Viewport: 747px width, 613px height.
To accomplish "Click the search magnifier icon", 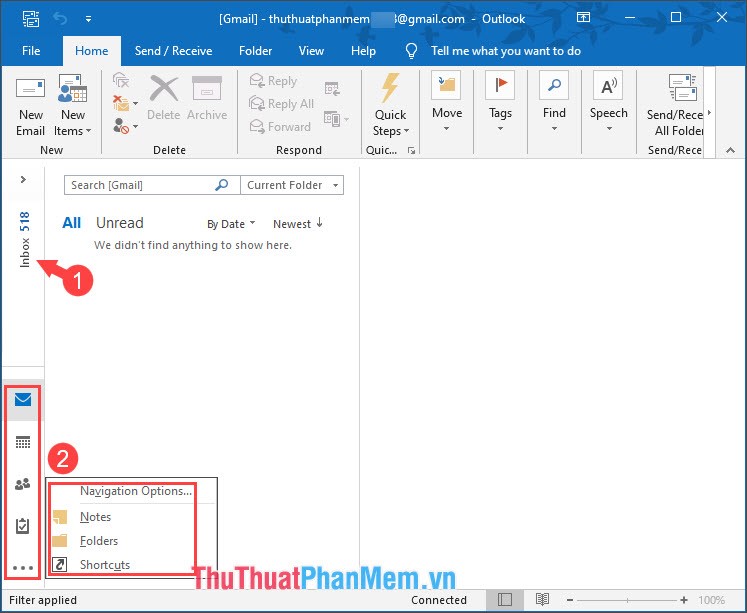I will click(222, 185).
